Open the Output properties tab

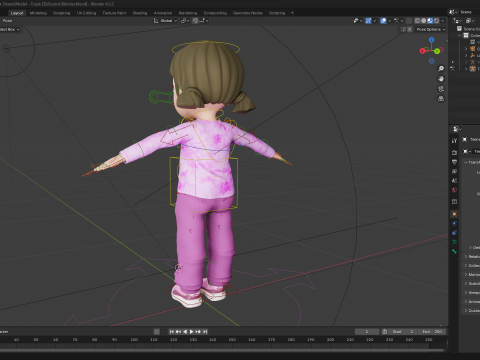coord(454,162)
